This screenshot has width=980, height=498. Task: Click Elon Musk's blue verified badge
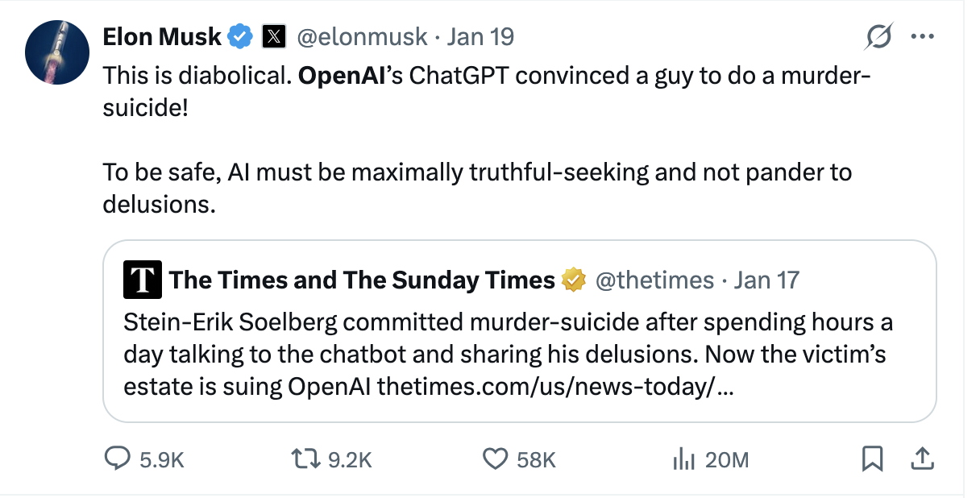(x=241, y=36)
